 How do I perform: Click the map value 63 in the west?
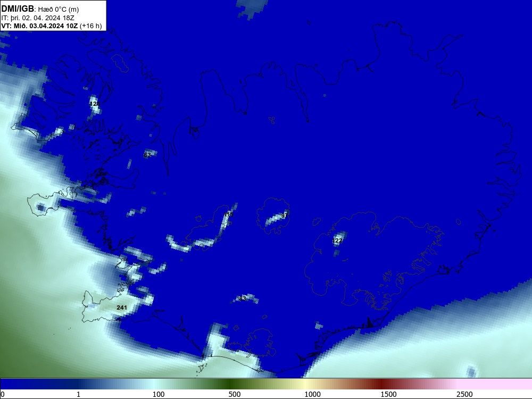click(x=147, y=155)
